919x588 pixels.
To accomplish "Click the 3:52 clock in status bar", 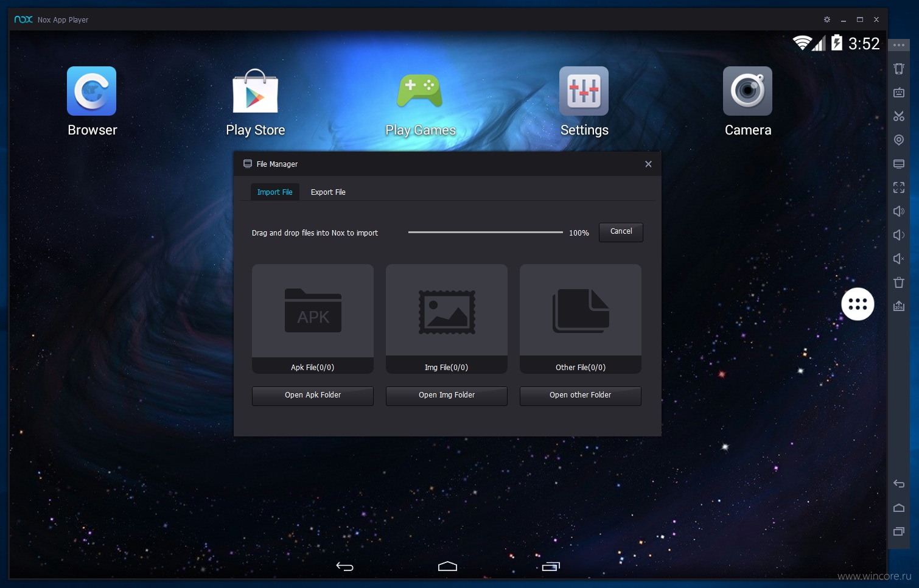I will [x=864, y=44].
